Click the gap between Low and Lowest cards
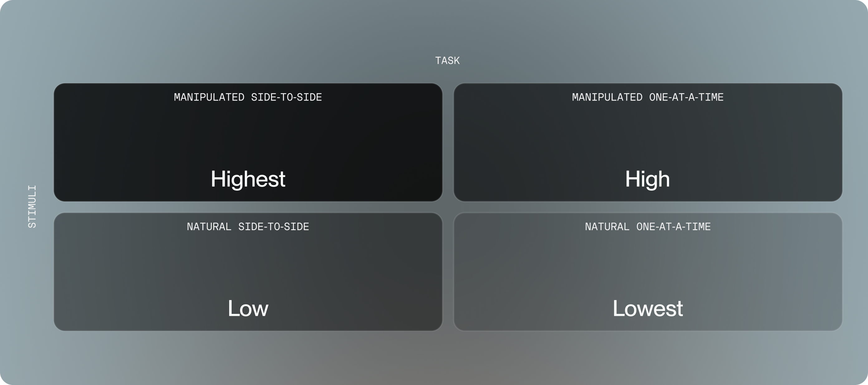Screen dimensions: 868x385 pos(448,272)
